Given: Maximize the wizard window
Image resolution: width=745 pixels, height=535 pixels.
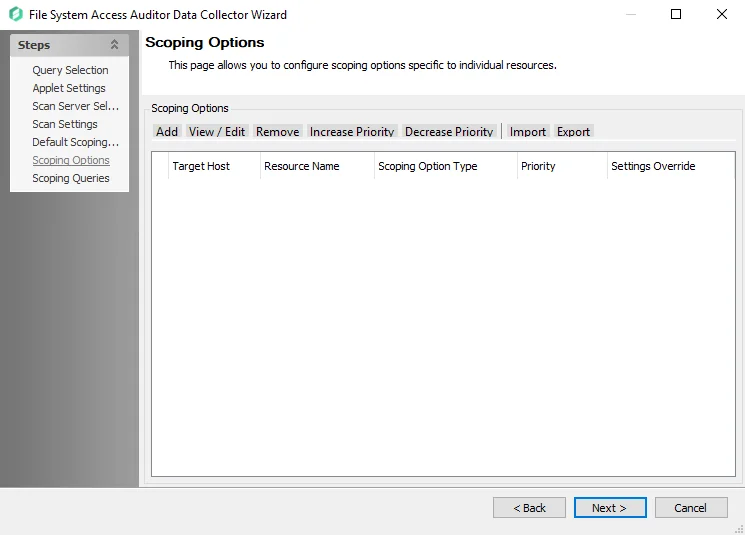Looking at the screenshot, I should [676, 14].
